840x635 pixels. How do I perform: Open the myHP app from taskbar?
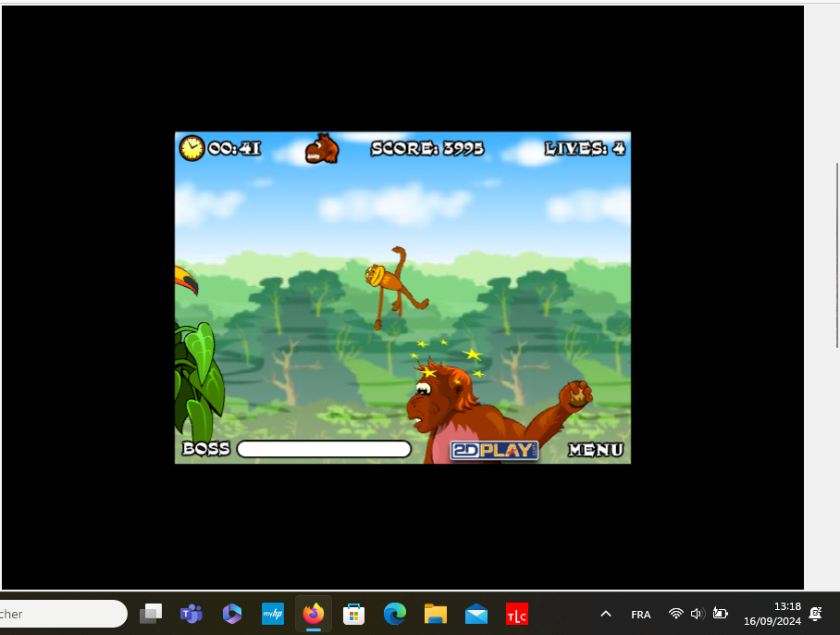click(273, 614)
